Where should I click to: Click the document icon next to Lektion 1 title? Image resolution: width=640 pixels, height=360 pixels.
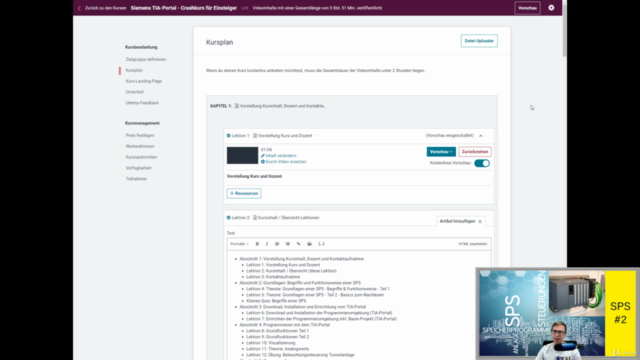coord(255,136)
